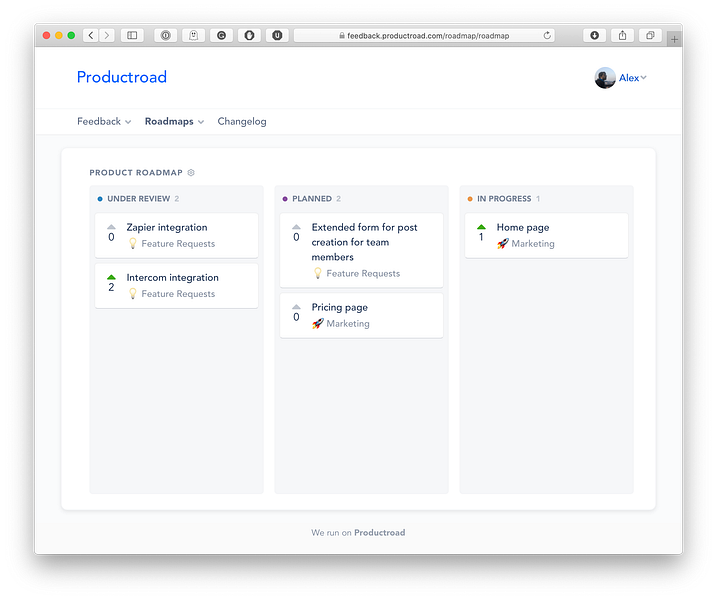This screenshot has height=600, width=717.
Task: Click the orange In Progress status dot
Action: click(x=470, y=199)
